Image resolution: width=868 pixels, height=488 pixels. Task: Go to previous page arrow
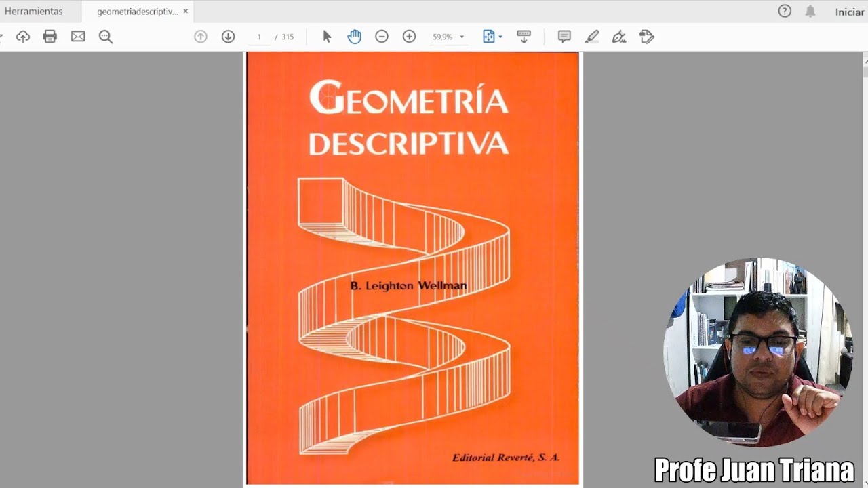tap(201, 37)
